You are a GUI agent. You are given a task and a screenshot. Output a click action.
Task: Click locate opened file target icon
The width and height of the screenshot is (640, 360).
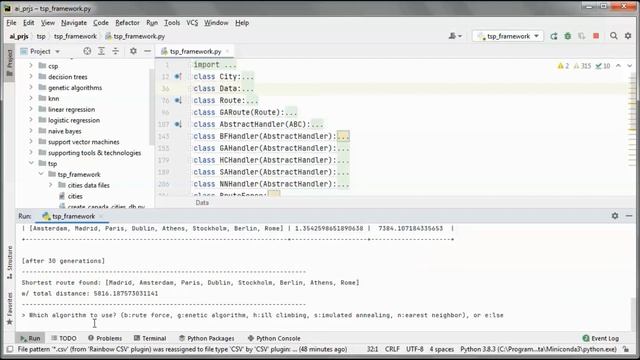pyautogui.click(x=87, y=51)
